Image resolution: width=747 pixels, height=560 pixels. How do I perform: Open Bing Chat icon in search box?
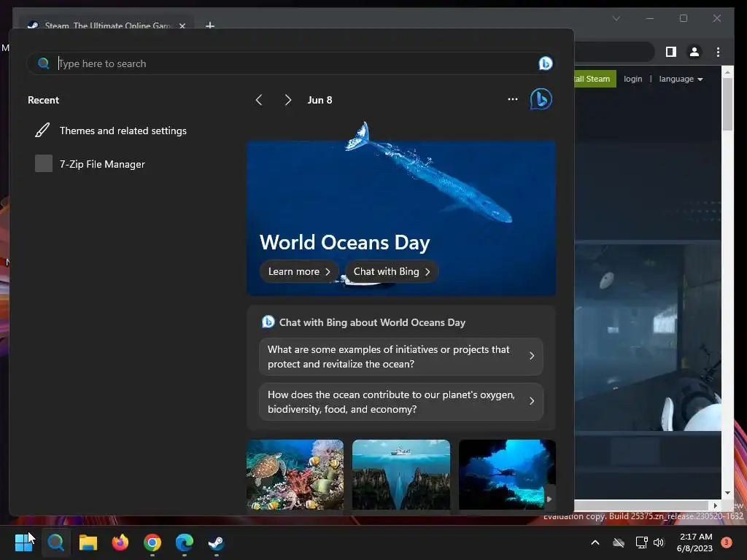[x=545, y=63]
